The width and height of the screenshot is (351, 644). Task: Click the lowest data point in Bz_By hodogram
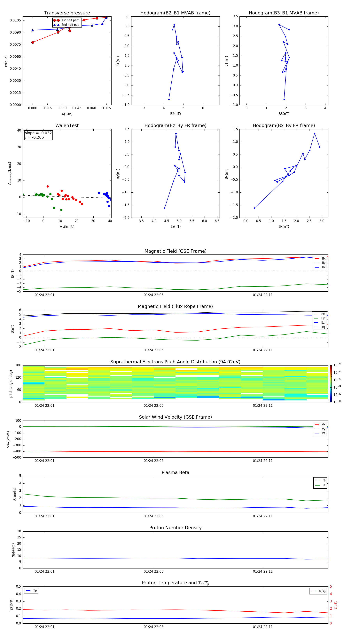(165, 208)
